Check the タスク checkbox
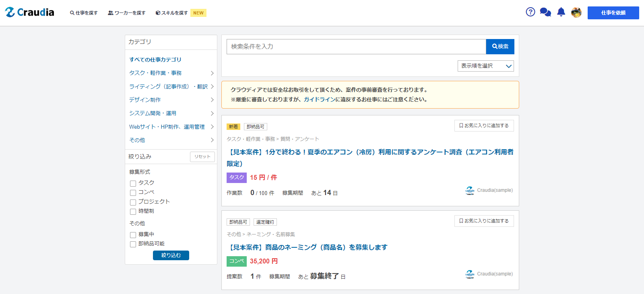The height and width of the screenshot is (294, 644). 133,183
